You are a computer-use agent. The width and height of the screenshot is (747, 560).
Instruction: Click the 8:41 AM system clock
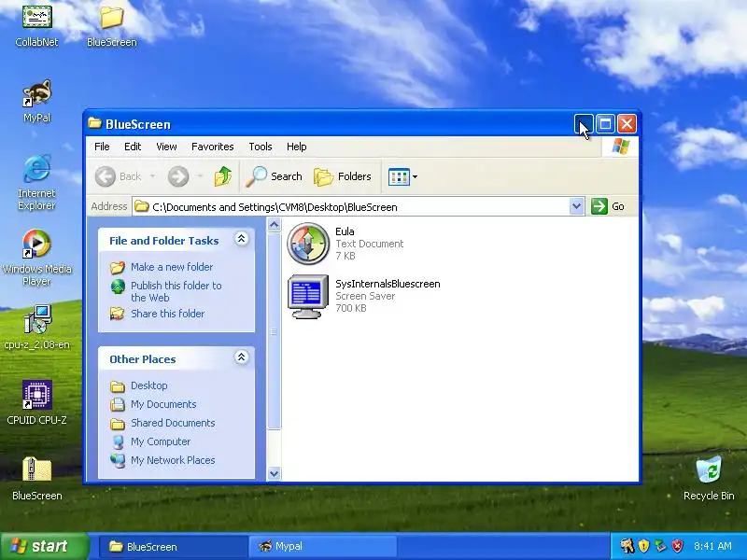[x=712, y=546]
